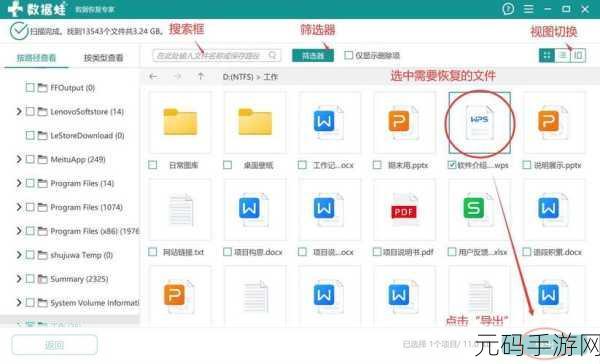Uncheck the selected .wps file checkbox
The image size is (600, 364).
coord(452,165)
